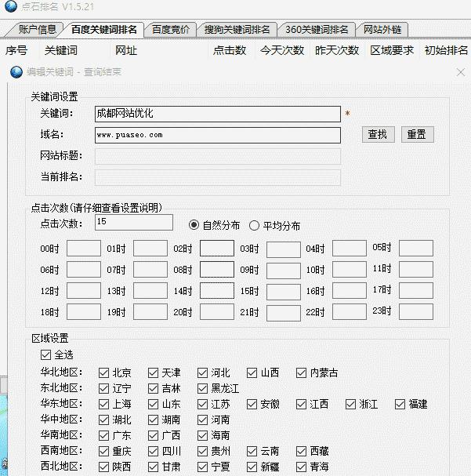The height and width of the screenshot is (476, 471).
Task: Click the 点击数 column header
Action: 230,50
